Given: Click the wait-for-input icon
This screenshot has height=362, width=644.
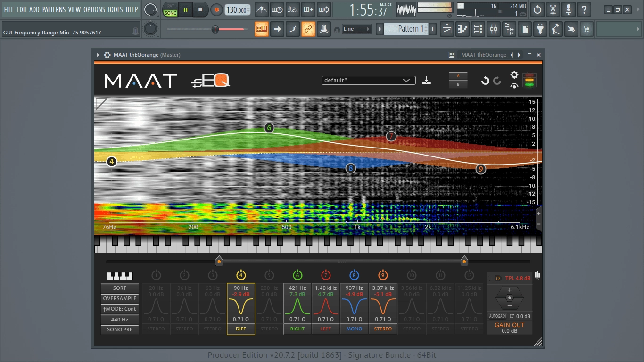Looking at the screenshot, I should coord(277,9).
